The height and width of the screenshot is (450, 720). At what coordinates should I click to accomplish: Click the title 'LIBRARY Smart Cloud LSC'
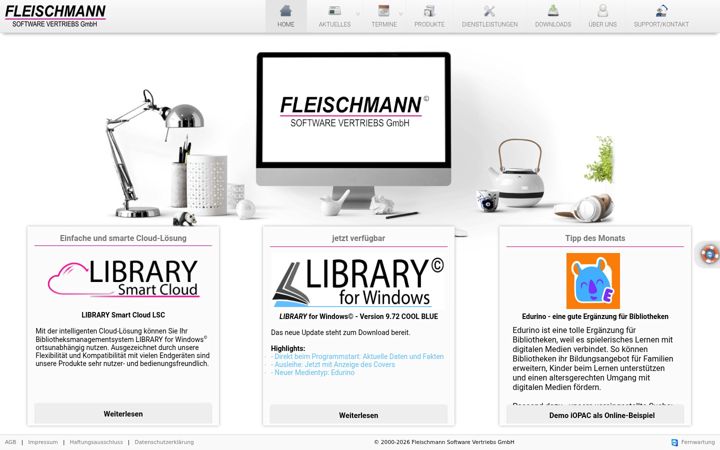123,315
